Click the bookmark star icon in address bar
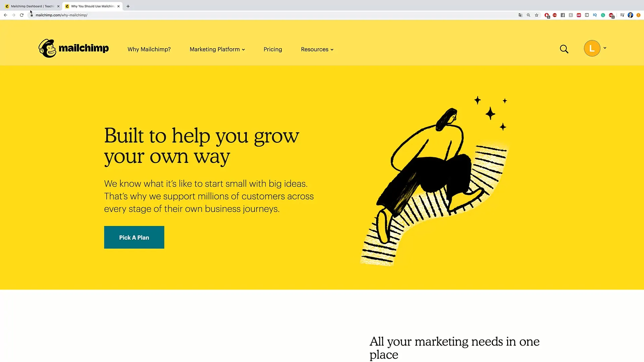This screenshot has height=362, width=644. (x=537, y=15)
